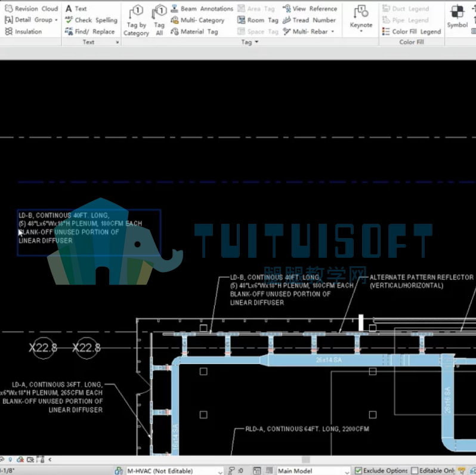Select the Insulation tool
Screen dimensions: 476x475
23,32
